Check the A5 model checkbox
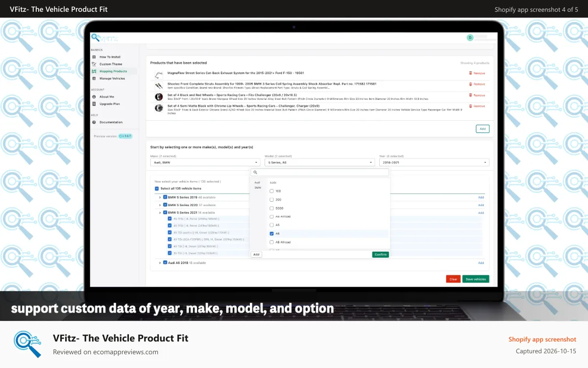 (x=272, y=225)
